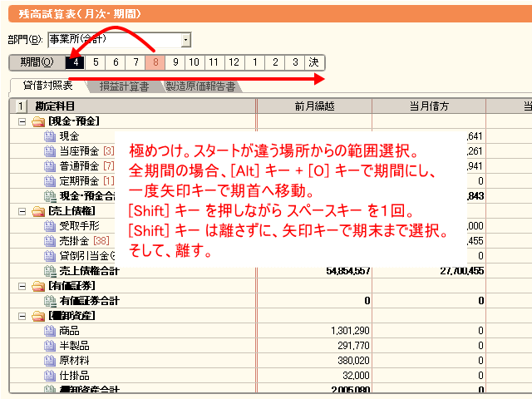Click the [現金・預金] folder icon
532x399 pixels.
37,121
